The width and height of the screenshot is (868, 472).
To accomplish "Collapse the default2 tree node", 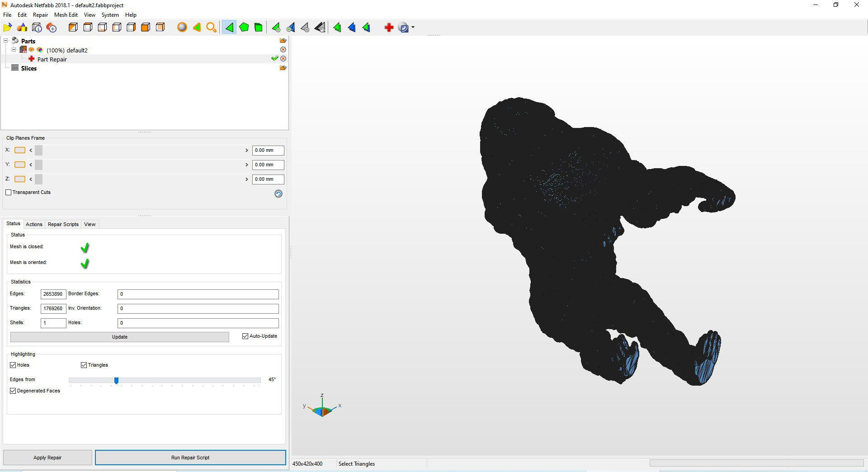I will tap(14, 50).
